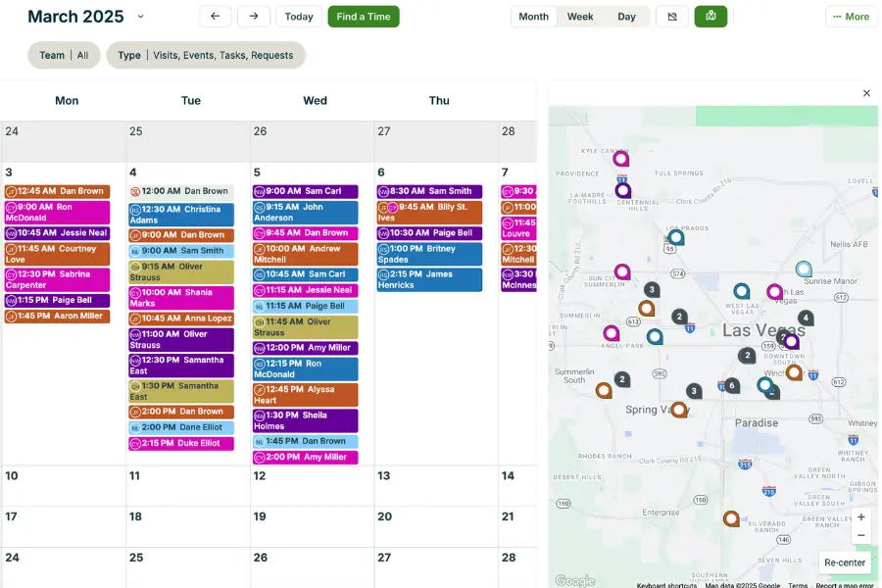This screenshot has width=882, height=588.
Task: Select the magenta pin near Angel Park
Action: tap(612, 333)
